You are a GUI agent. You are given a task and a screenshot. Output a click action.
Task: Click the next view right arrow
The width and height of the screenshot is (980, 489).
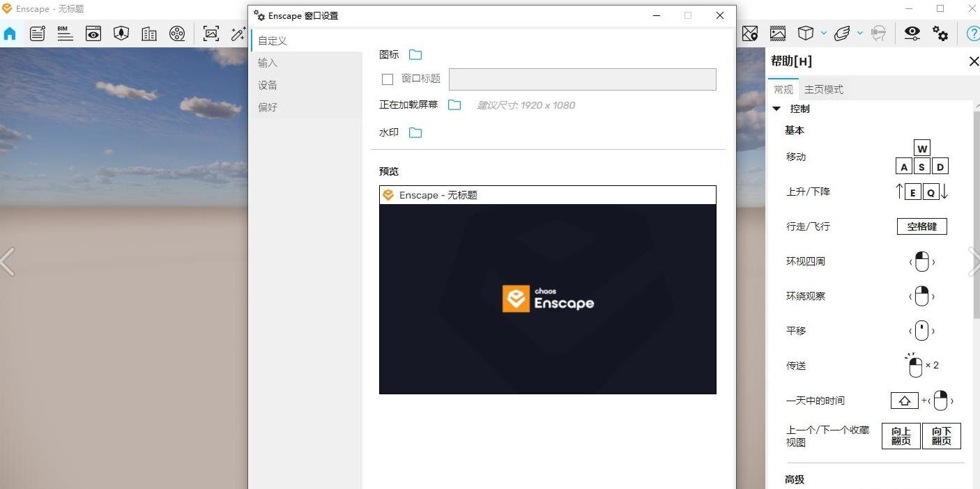point(974,262)
